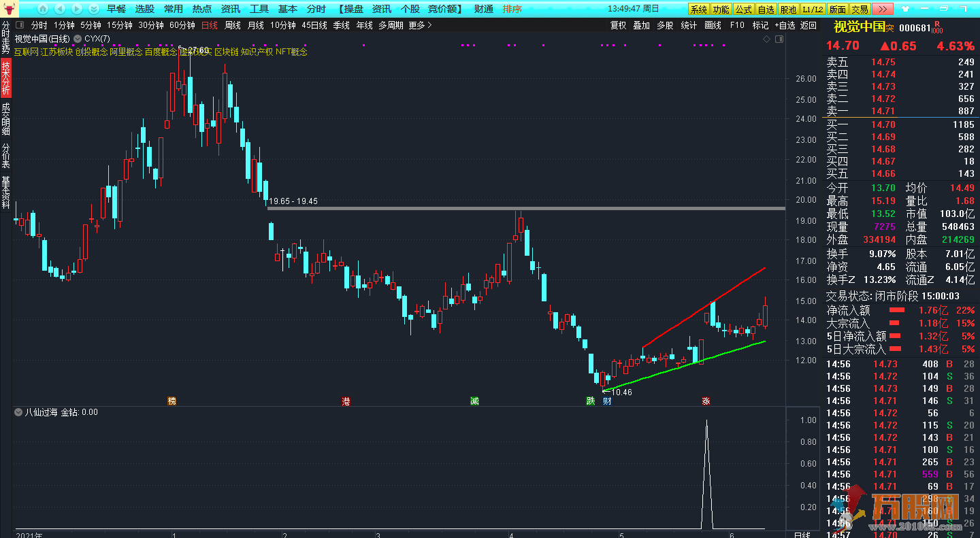Click +自选 to add to watchlist

click(785, 25)
